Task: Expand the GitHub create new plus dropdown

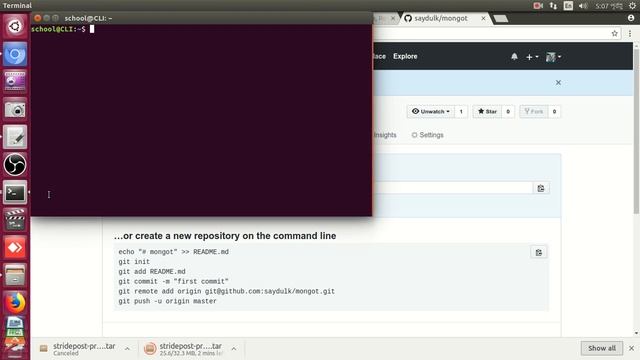Action: point(532,57)
